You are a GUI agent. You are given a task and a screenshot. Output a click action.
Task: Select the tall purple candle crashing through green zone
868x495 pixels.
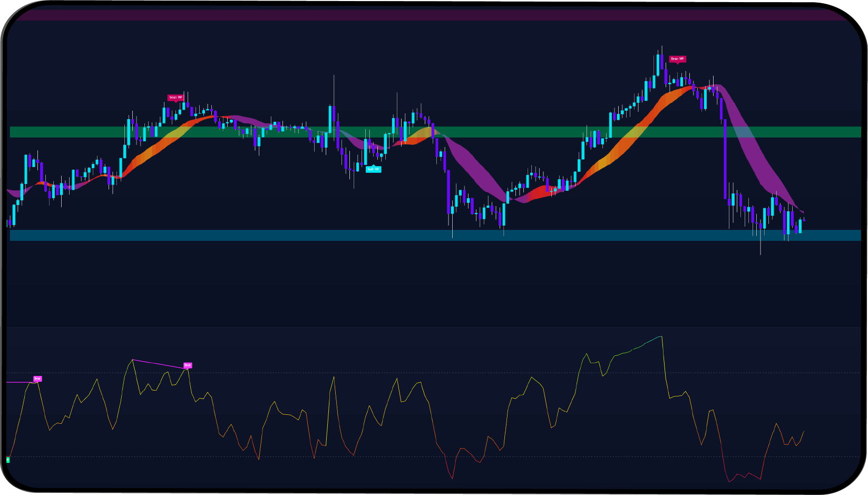pyautogui.click(x=725, y=158)
